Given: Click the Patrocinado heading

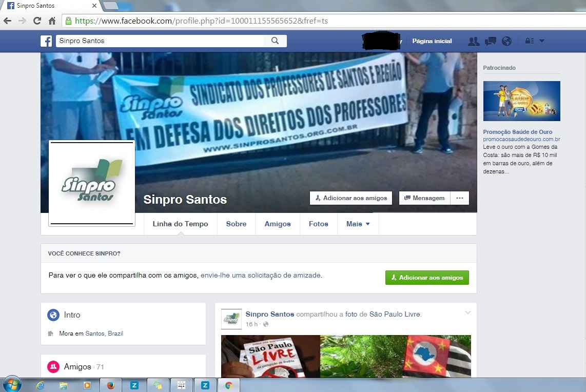Looking at the screenshot, I should click(499, 68).
